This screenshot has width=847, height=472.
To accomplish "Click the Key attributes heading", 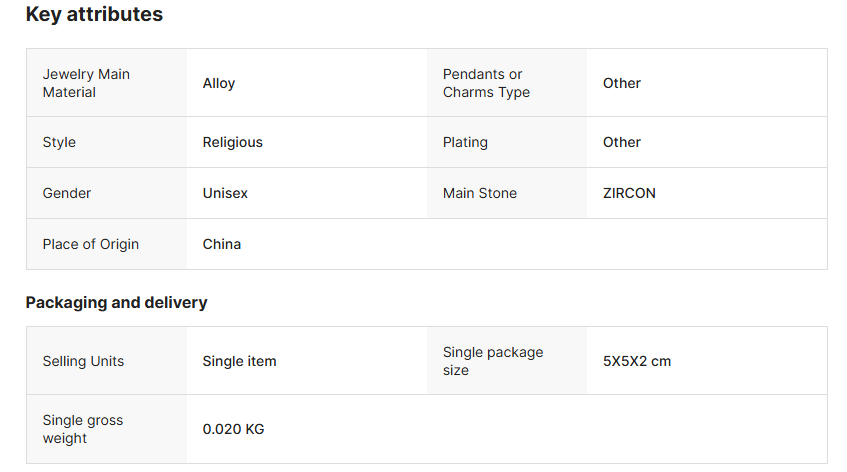I will pos(94,14).
